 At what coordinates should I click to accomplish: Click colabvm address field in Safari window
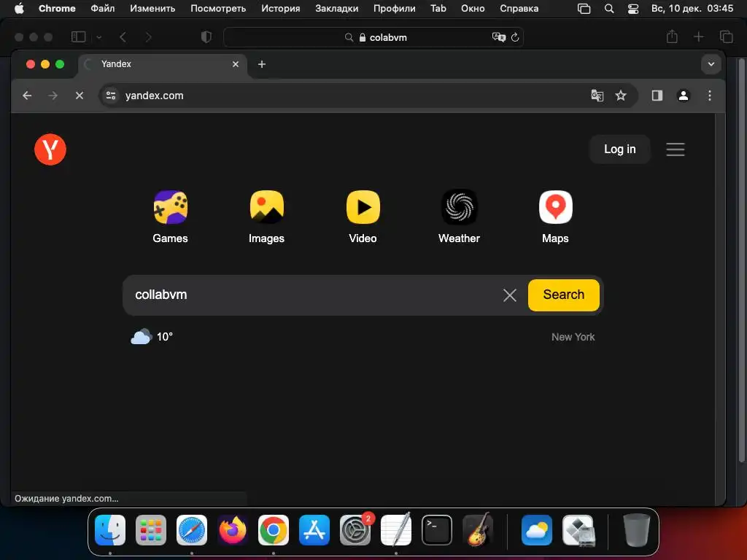point(373,37)
